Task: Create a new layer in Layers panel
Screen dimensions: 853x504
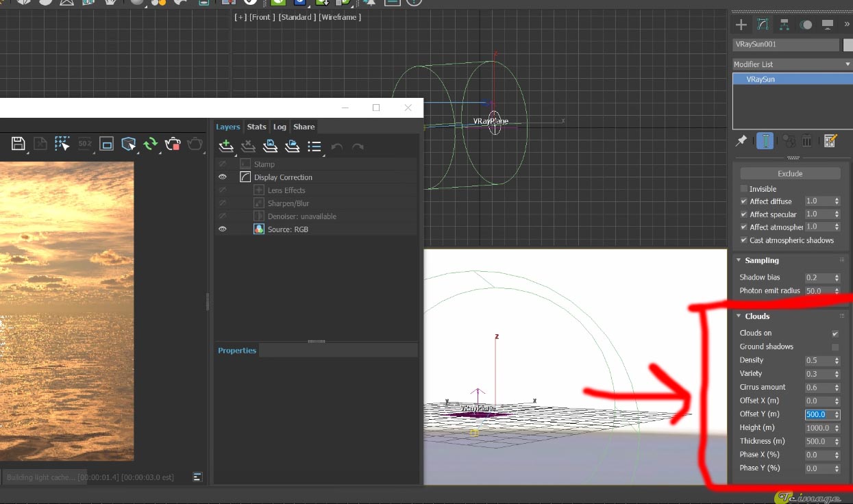Action: [226, 147]
